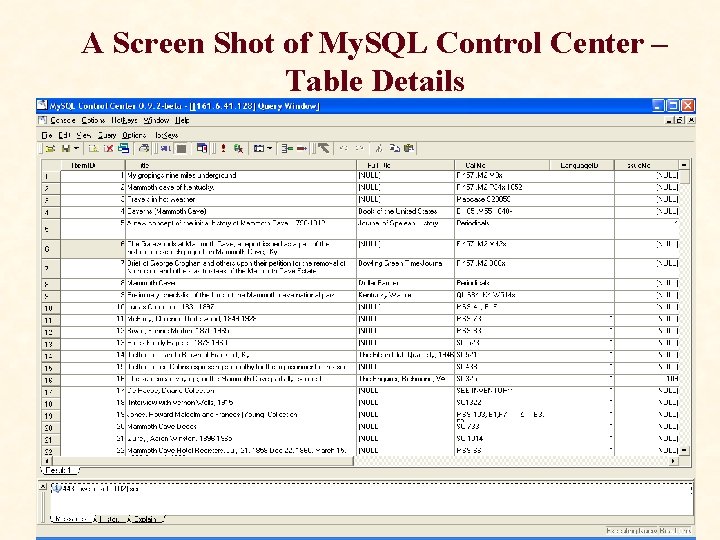Screen dimensions: 720x540
Task: Click cell 'Travels in hot weather'
Action: click(241, 199)
